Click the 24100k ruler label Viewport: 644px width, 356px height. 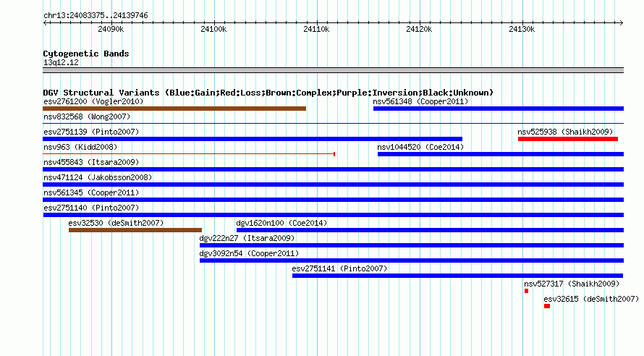pyautogui.click(x=213, y=29)
